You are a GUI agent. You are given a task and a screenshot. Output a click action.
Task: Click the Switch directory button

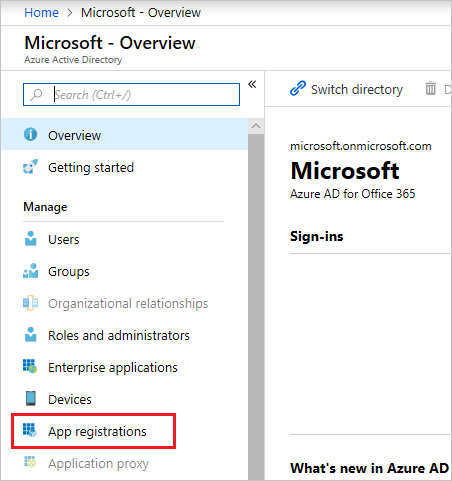point(346,89)
